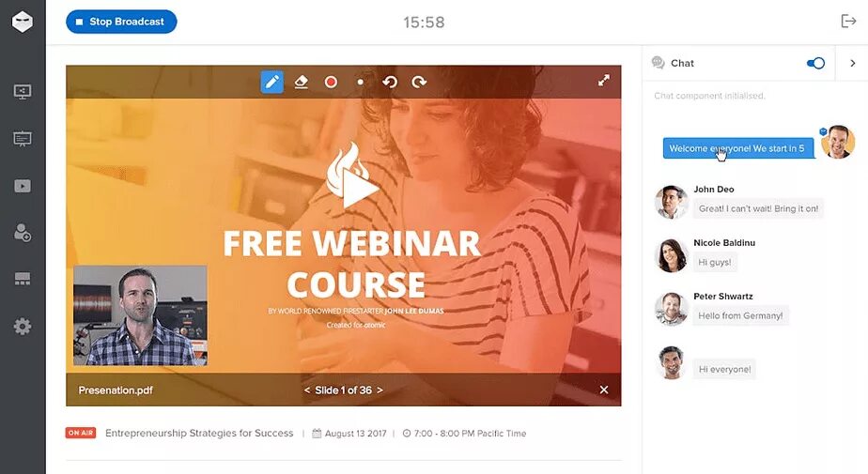Collapse the Chat panel with chevron
Screen dimensions: 868x474
(853, 63)
